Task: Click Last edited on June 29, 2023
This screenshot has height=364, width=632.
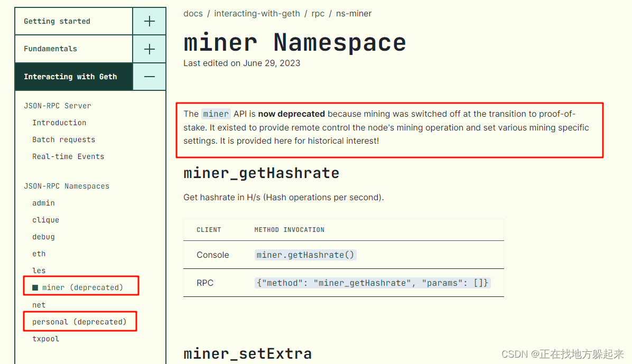Action: (x=242, y=63)
